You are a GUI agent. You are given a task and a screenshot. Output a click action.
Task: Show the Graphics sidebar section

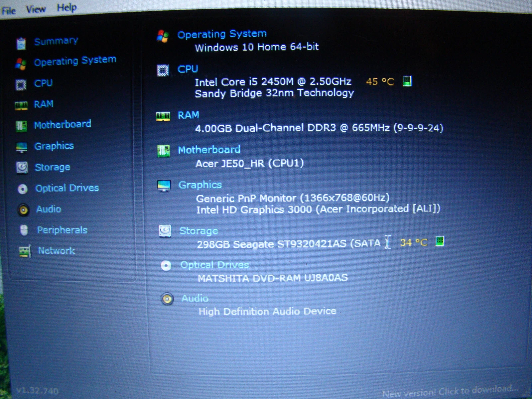[54, 146]
